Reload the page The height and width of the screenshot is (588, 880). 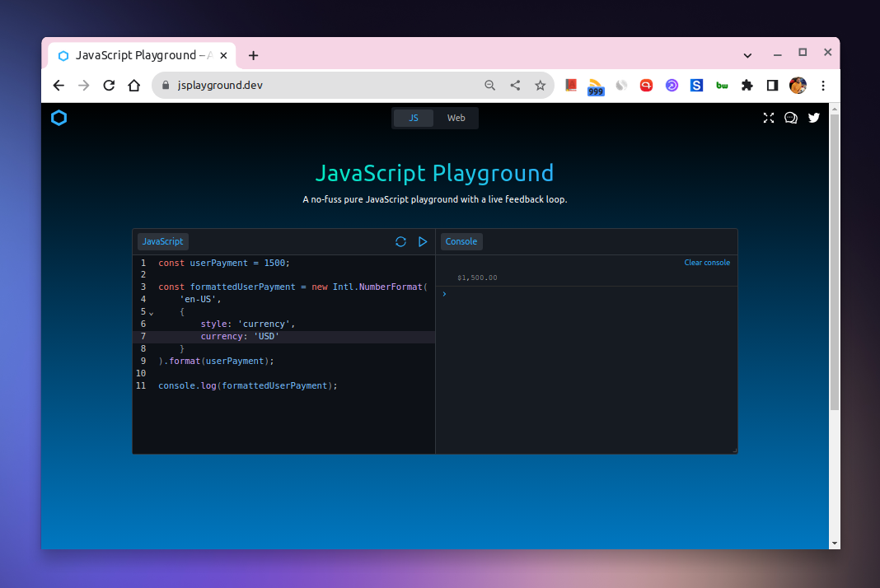tap(109, 86)
